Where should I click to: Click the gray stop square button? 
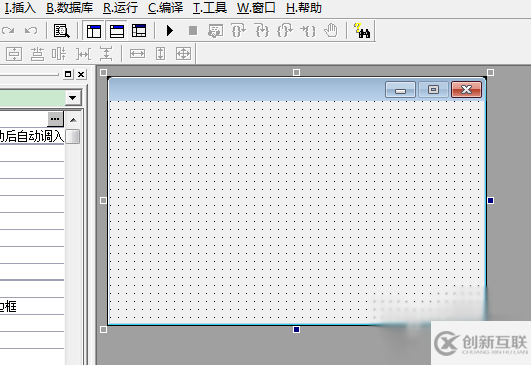pos(193,31)
